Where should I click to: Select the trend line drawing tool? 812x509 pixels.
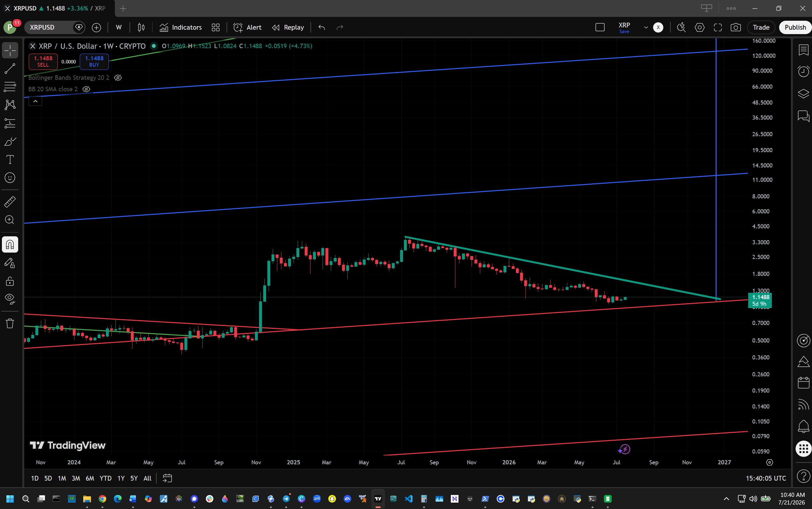[10, 69]
